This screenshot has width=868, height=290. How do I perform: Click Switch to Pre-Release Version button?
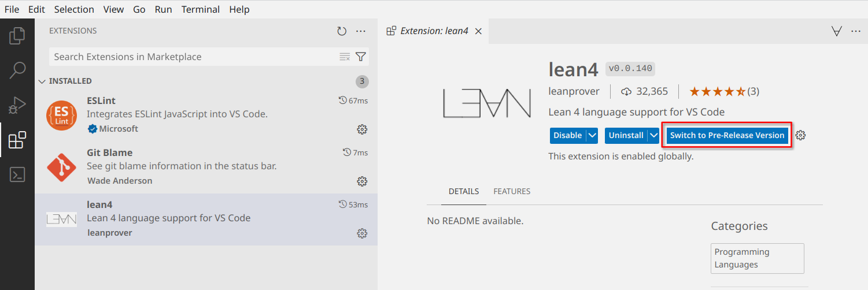point(727,135)
